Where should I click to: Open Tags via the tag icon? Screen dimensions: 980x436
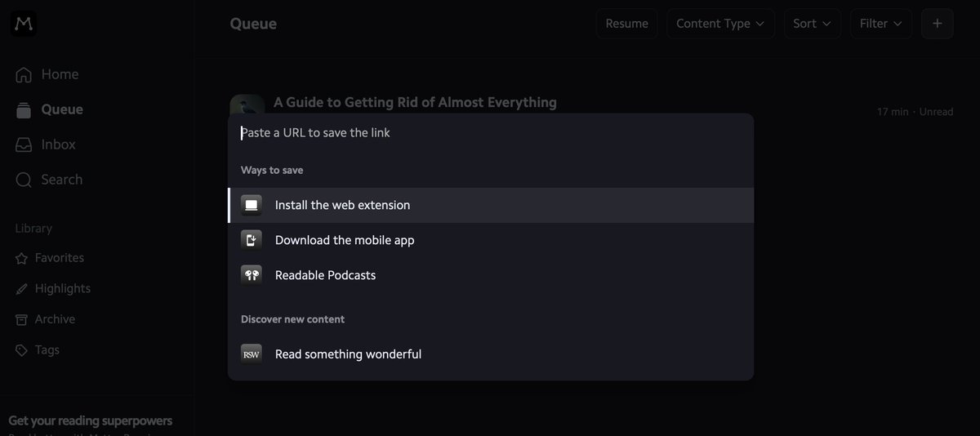(21, 350)
